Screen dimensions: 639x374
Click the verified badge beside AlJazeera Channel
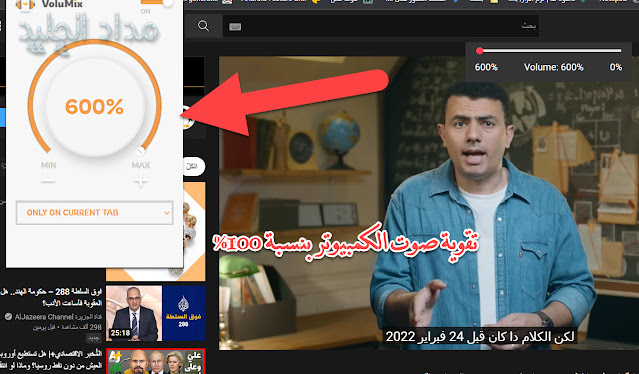pos(8,317)
